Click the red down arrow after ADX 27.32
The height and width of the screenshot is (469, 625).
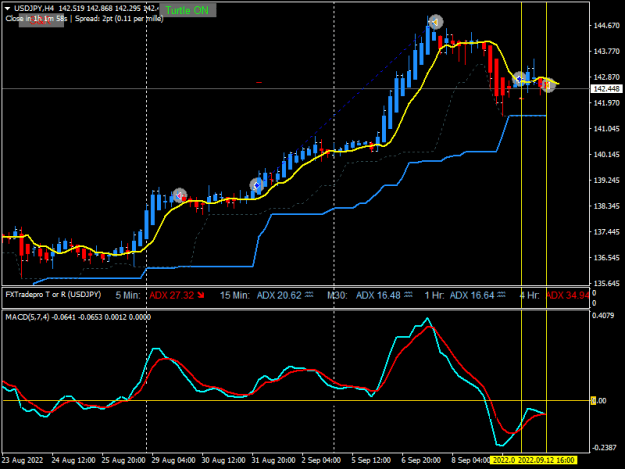[201, 295]
